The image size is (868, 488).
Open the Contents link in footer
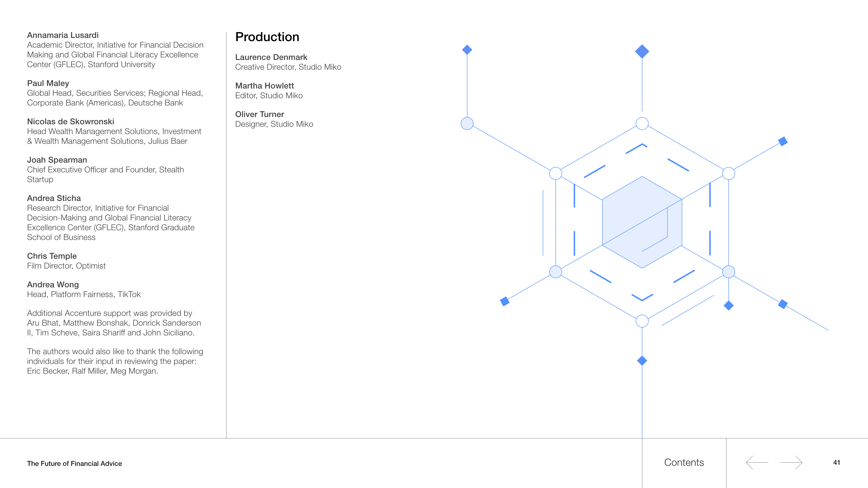point(684,462)
